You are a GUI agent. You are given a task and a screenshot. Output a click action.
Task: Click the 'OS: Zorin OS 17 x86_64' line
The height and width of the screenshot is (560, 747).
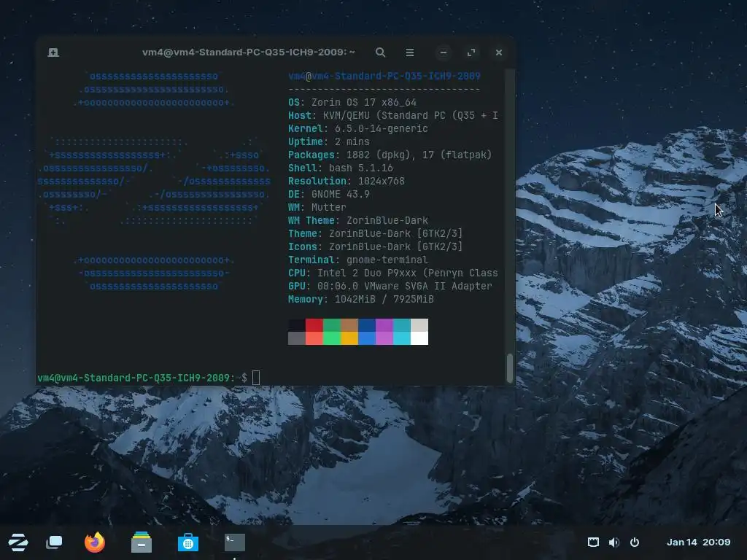[352, 102]
